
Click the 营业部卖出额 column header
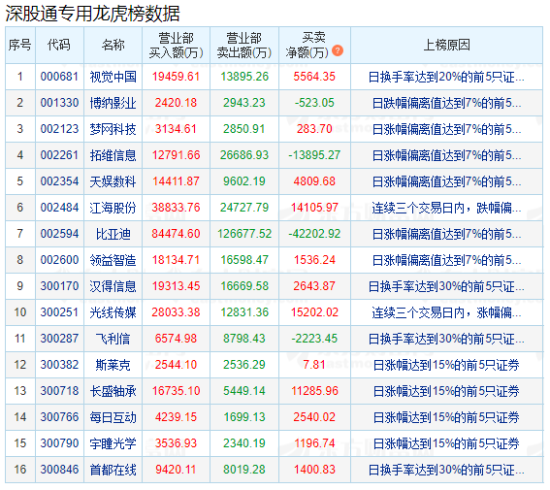[244, 45]
